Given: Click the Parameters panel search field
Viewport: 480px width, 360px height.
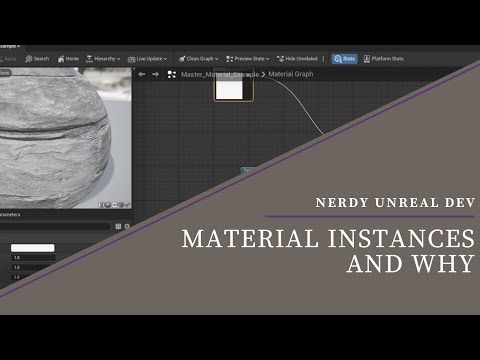Looking at the screenshot, I should click(x=55, y=226).
